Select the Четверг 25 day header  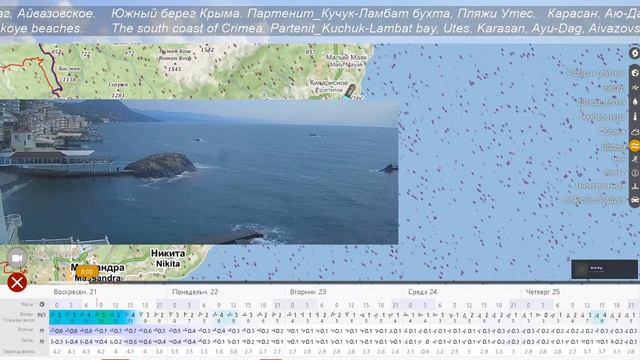coord(542,292)
